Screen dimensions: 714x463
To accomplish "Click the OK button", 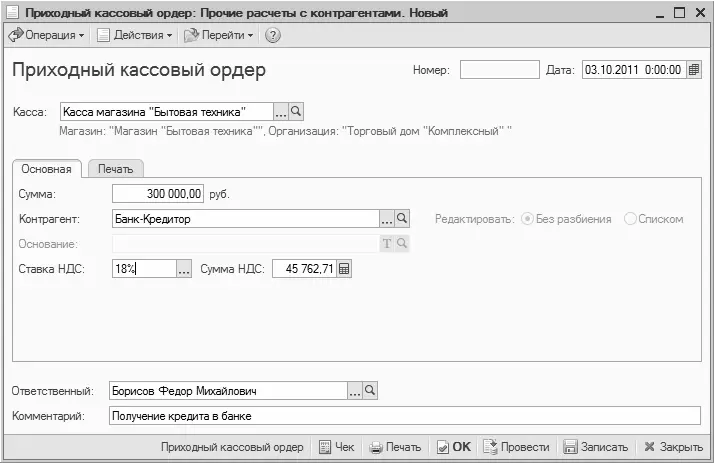I will click(x=454, y=447).
